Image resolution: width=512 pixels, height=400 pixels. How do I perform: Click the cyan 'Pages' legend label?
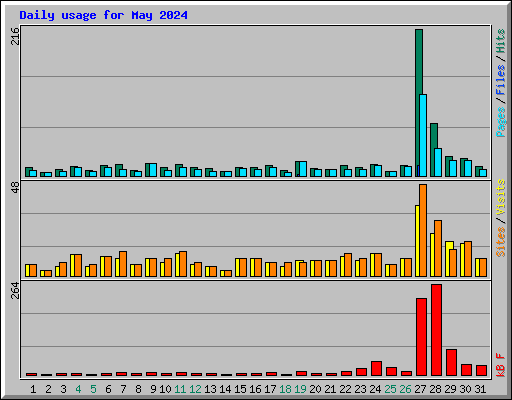(501, 122)
